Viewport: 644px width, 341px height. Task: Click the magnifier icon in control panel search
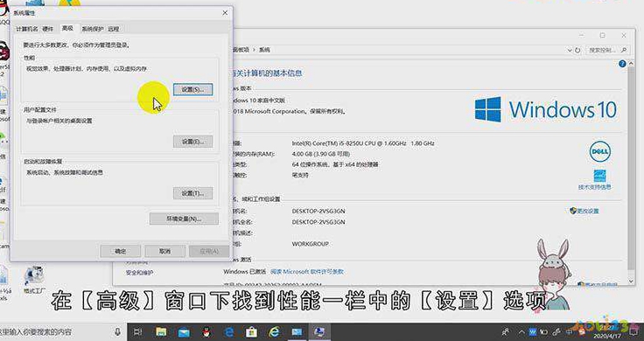point(624,50)
